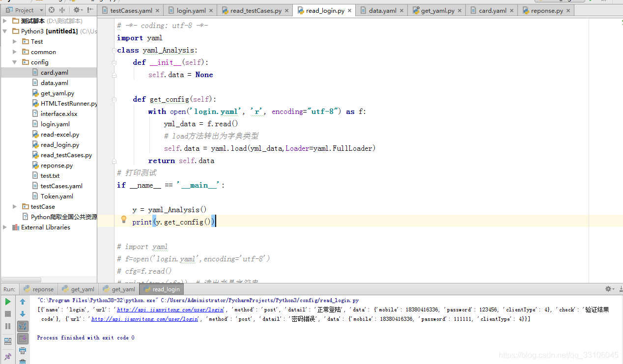Toggle soft-wrap in the console
This screenshot has height=364, width=623.
click(23, 326)
